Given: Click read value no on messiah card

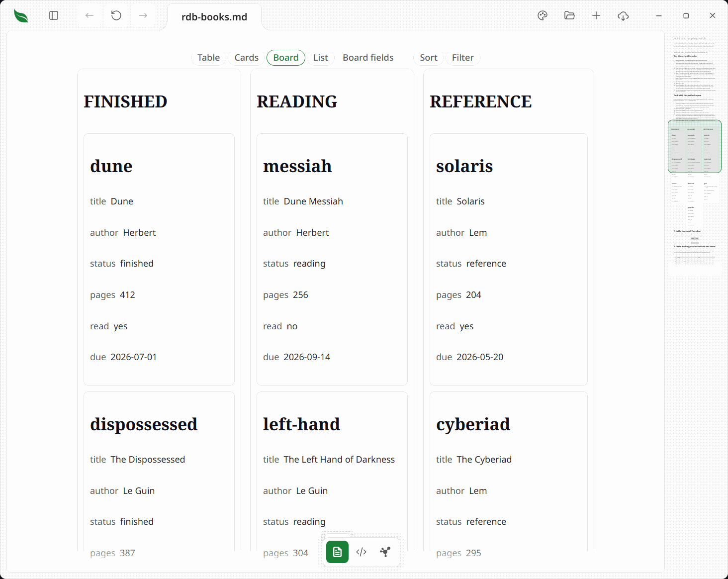Looking at the screenshot, I should (x=292, y=326).
